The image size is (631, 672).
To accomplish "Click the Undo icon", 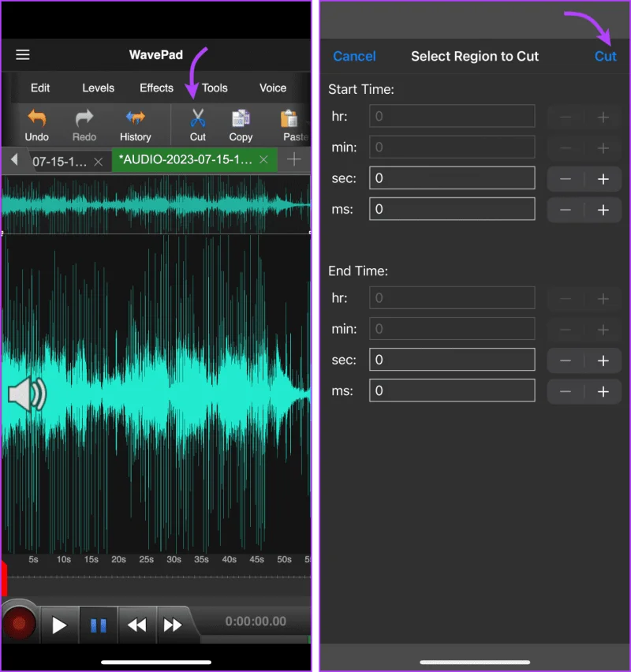I will pyautogui.click(x=37, y=118).
